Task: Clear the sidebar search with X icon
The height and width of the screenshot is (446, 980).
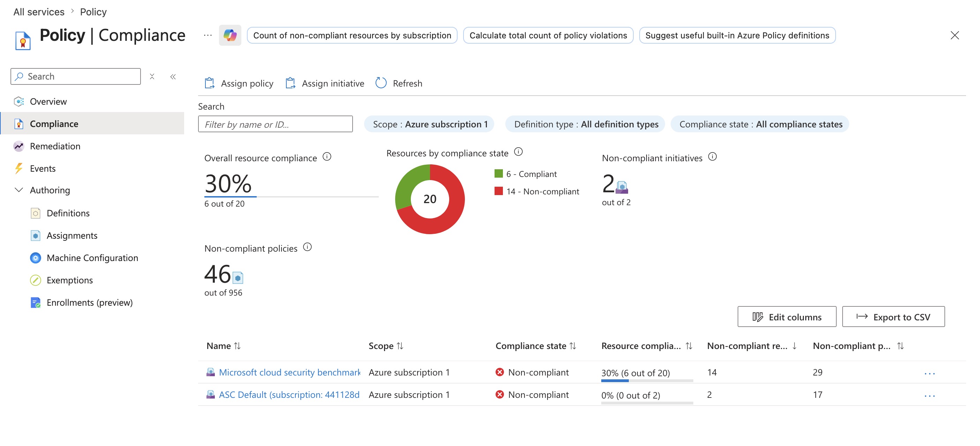Action: click(152, 76)
